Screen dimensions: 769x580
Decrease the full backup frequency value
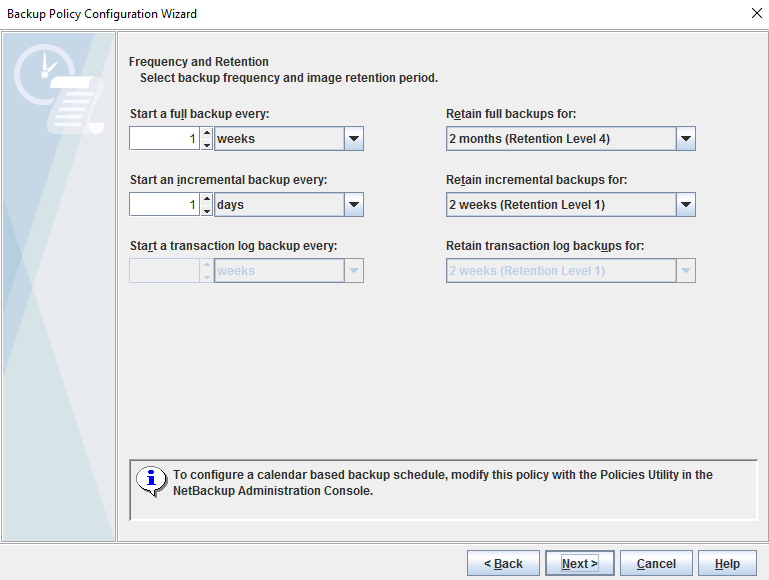pos(207,145)
